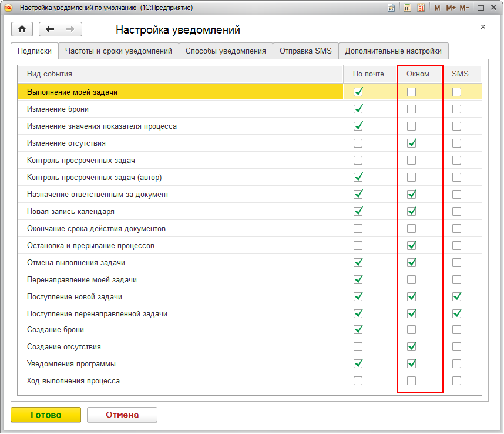Select the row Ход выполнения процесса
This screenshot has height=434, width=504.
click(x=250, y=381)
